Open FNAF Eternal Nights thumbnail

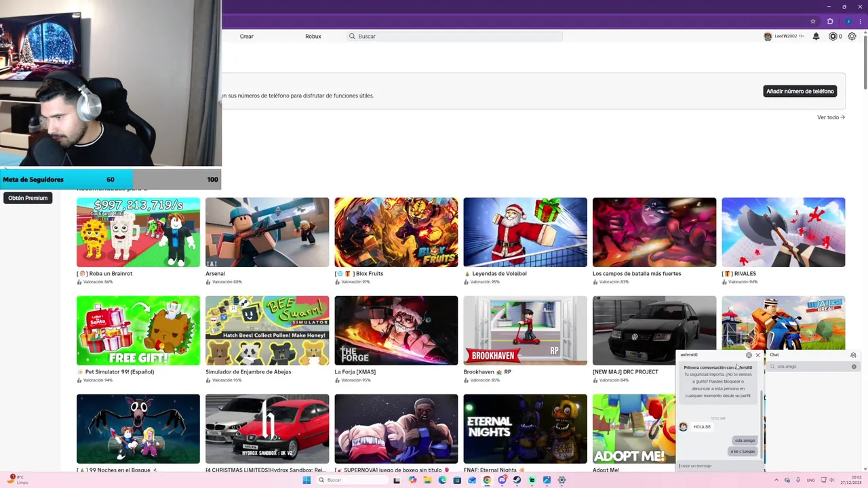click(525, 429)
